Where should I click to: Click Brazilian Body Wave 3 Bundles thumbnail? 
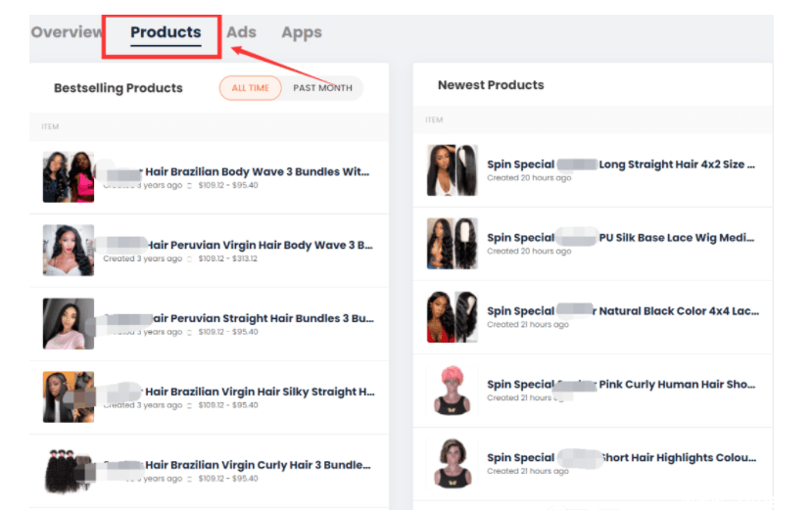tap(69, 177)
